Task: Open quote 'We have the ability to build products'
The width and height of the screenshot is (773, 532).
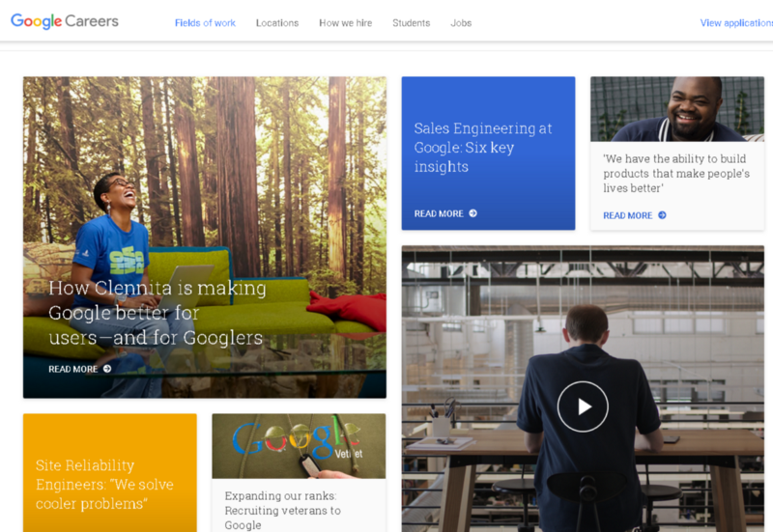Action: tap(676, 174)
